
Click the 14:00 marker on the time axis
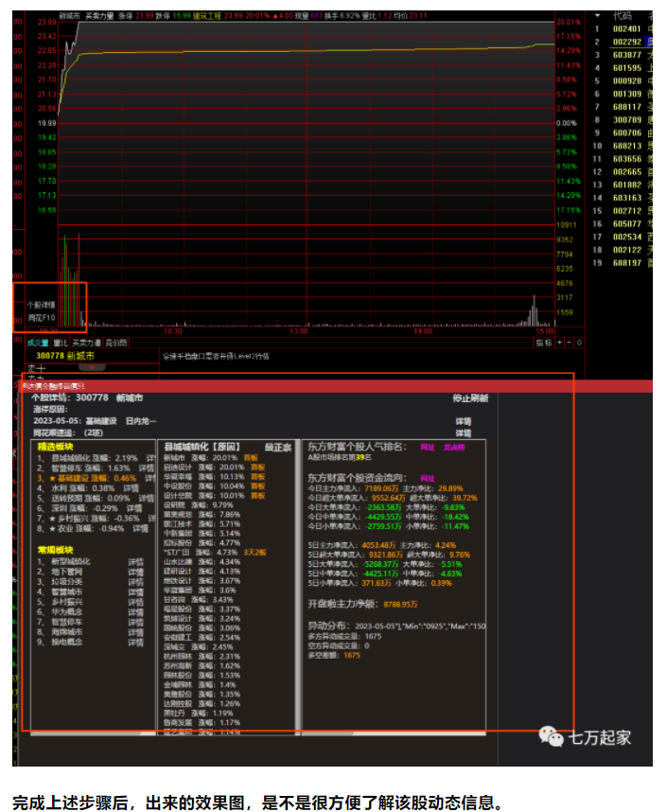pyautogui.click(x=423, y=331)
